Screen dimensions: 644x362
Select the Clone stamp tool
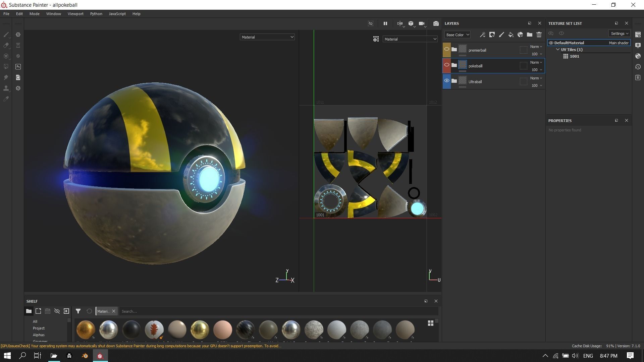pos(6,88)
